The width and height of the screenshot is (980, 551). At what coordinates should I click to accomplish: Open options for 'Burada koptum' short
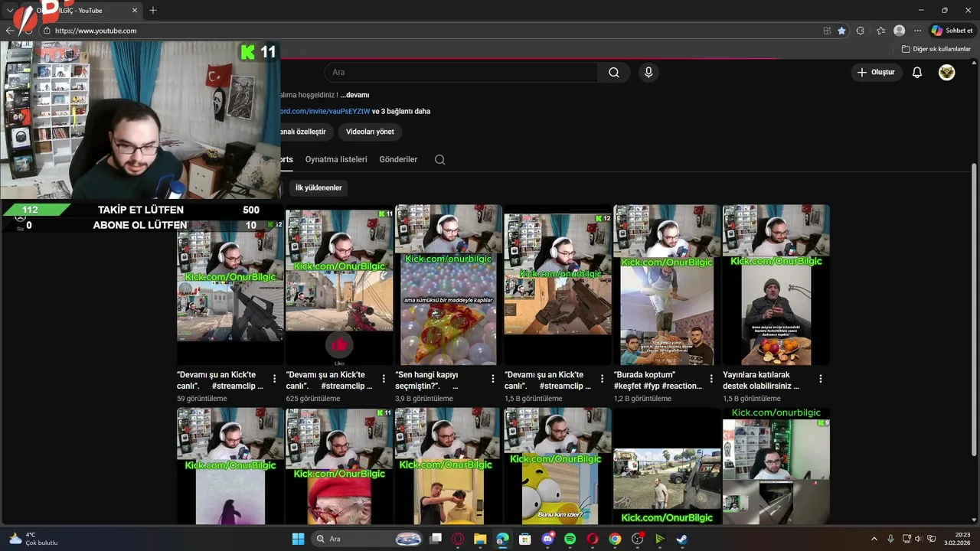(x=711, y=379)
